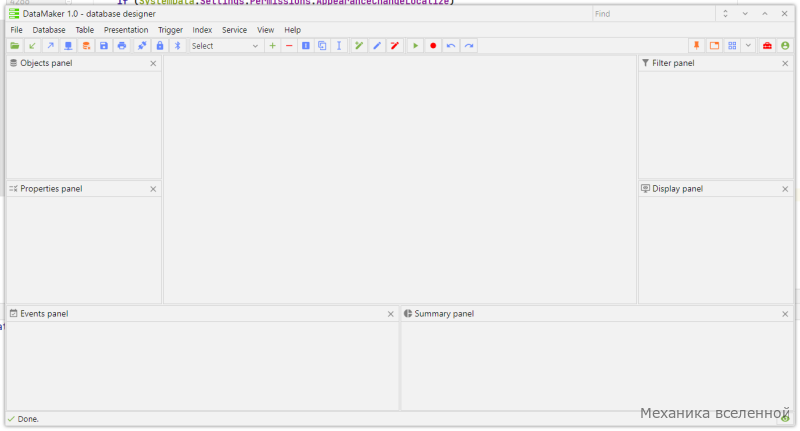800x431 pixels.
Task: Click the red minus remove icon
Action: tap(289, 46)
